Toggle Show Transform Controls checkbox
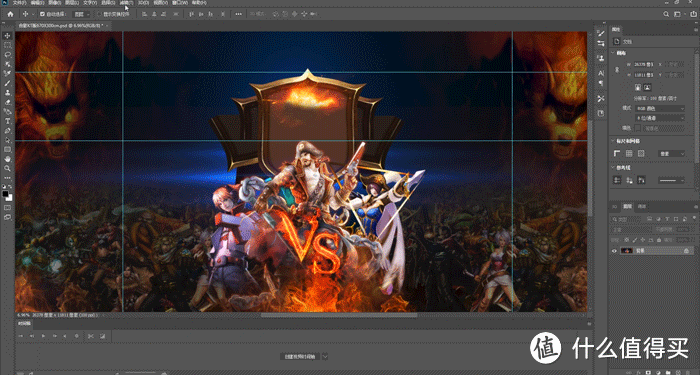The width and height of the screenshot is (700, 375). pos(99,14)
